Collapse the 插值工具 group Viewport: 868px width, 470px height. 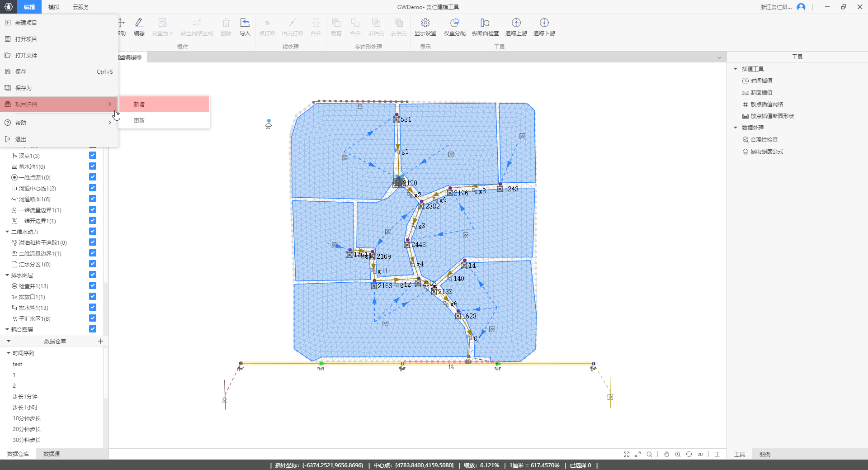click(736, 69)
